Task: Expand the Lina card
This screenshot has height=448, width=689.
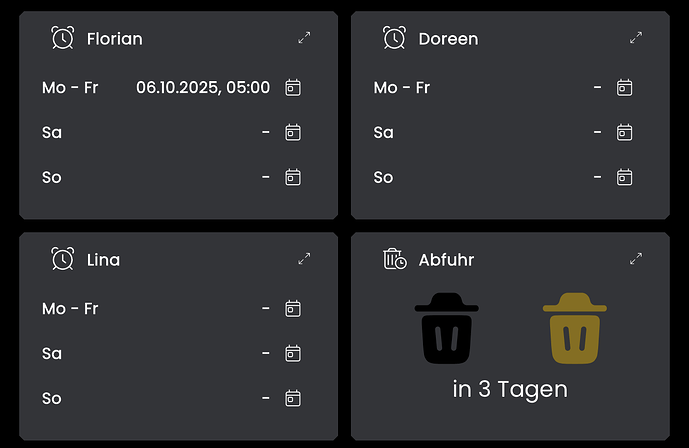Action: pos(304,259)
